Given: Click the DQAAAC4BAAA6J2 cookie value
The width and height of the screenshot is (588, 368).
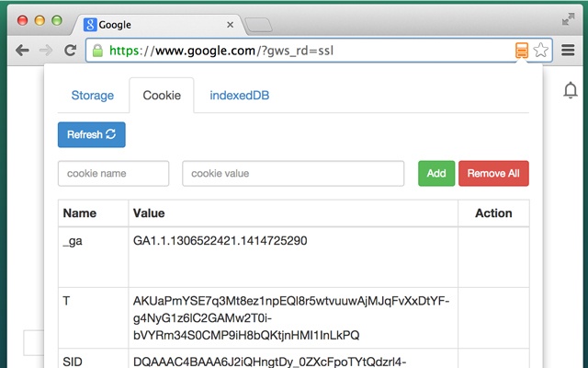Looking at the screenshot, I should (269, 362).
